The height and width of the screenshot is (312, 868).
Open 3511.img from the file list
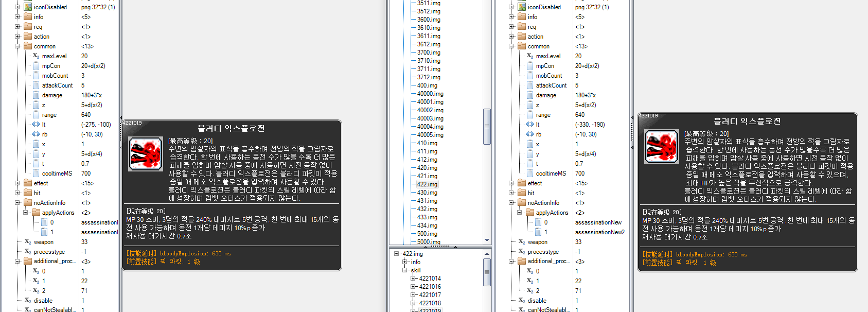[x=428, y=3]
